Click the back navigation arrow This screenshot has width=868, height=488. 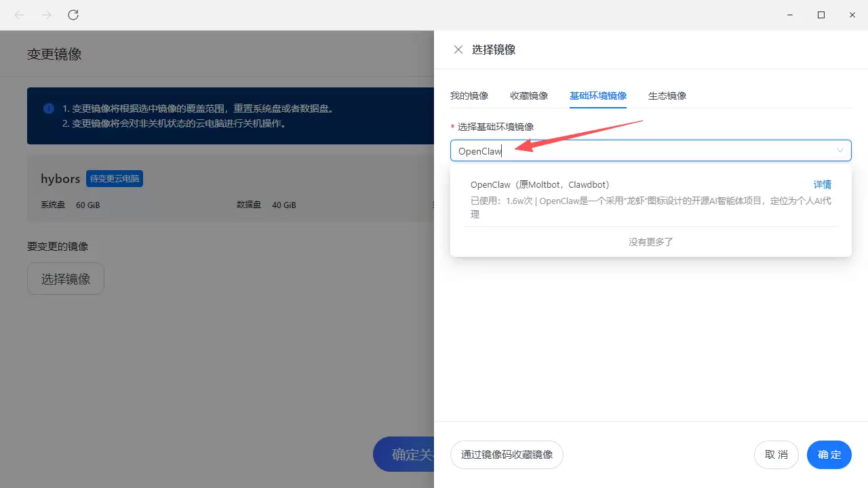[x=18, y=14]
